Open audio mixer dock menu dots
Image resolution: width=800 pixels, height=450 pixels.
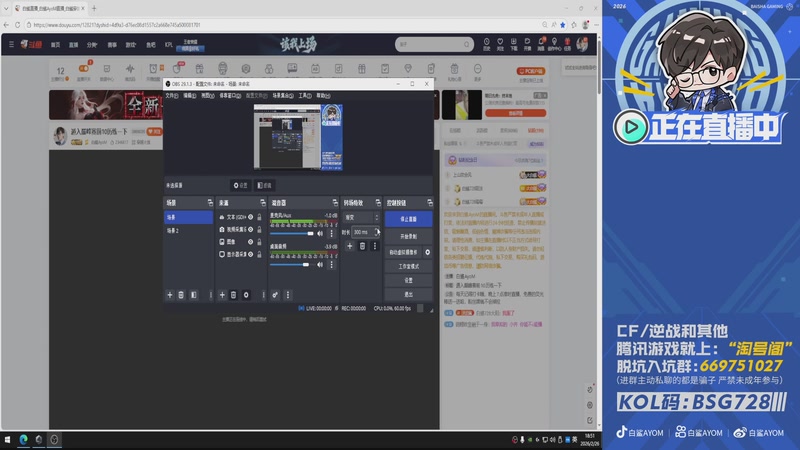[288, 295]
